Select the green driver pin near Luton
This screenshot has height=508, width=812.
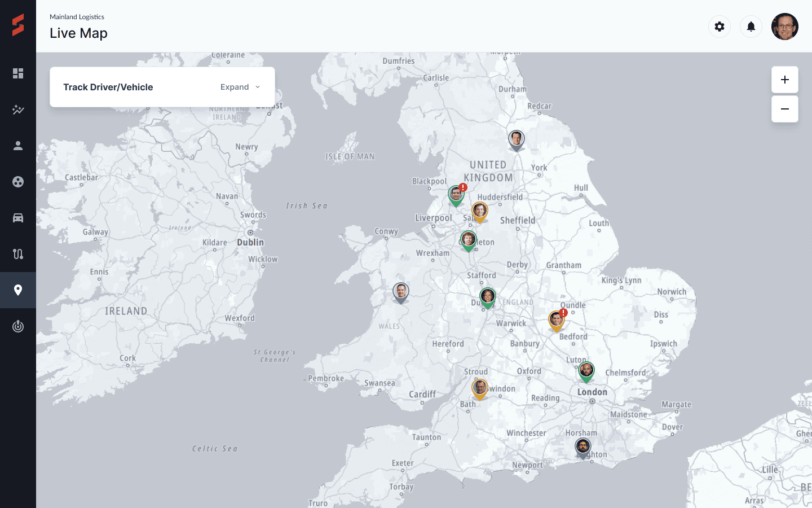(x=586, y=373)
